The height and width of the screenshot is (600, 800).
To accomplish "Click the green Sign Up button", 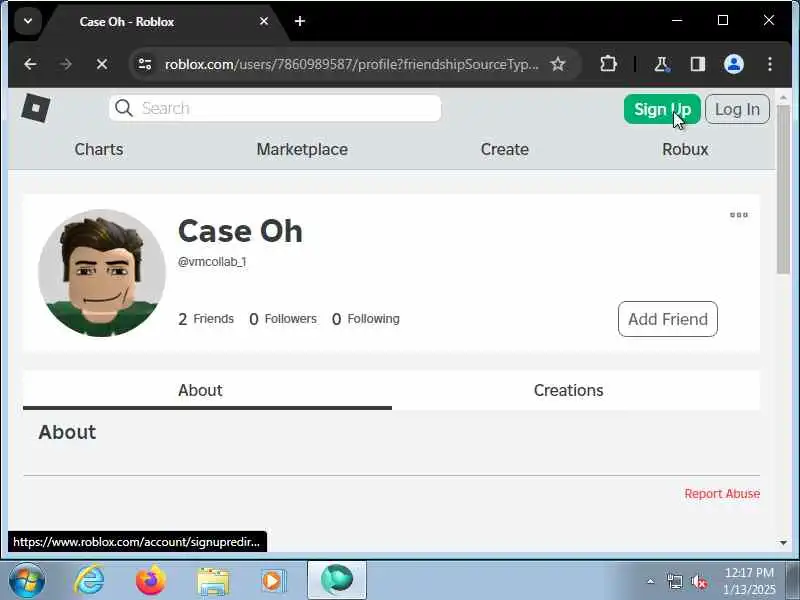I will 662,109.
